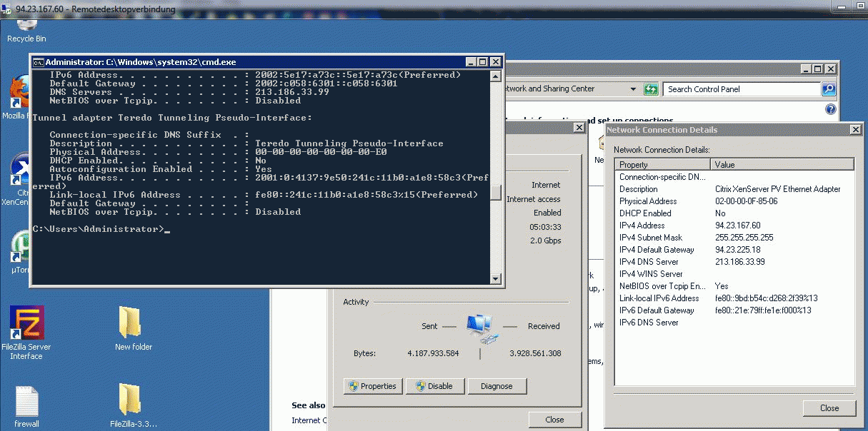The width and height of the screenshot is (868, 431).
Task: Click the Property column header
Action: point(664,165)
